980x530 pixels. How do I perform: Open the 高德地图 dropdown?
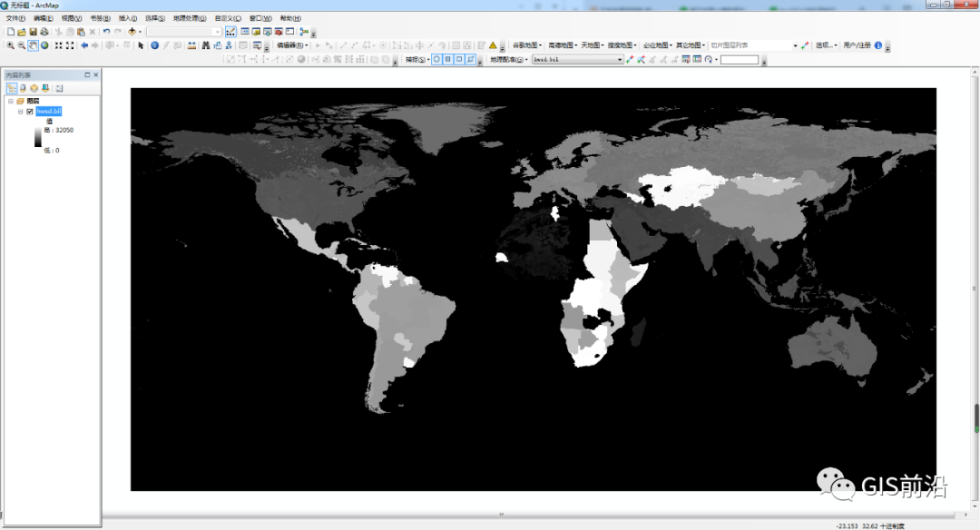tap(563, 45)
